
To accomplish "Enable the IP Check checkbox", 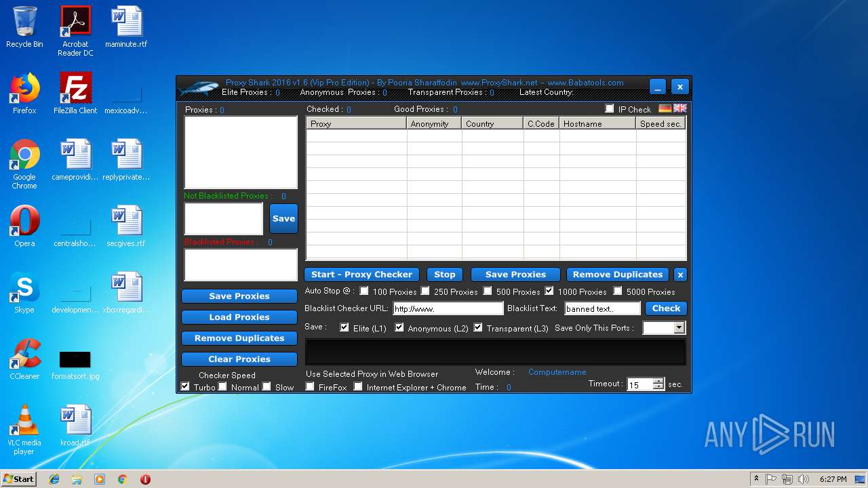I will coord(609,108).
